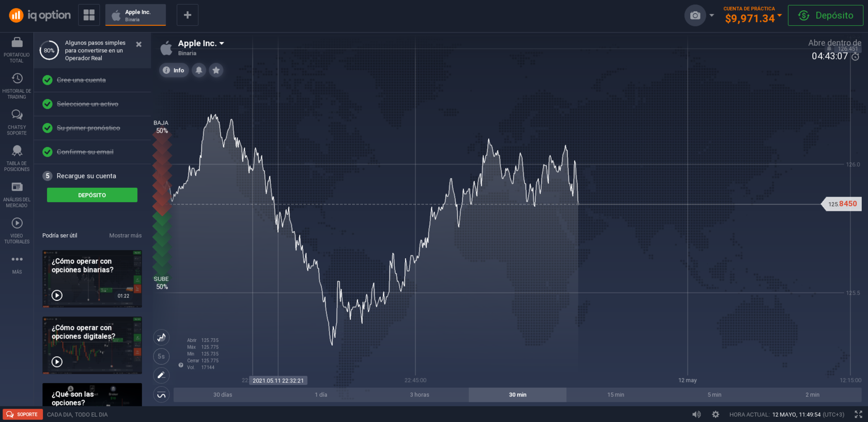This screenshot has height=422, width=868.
Task: Set a price alert bell
Action: [199, 70]
